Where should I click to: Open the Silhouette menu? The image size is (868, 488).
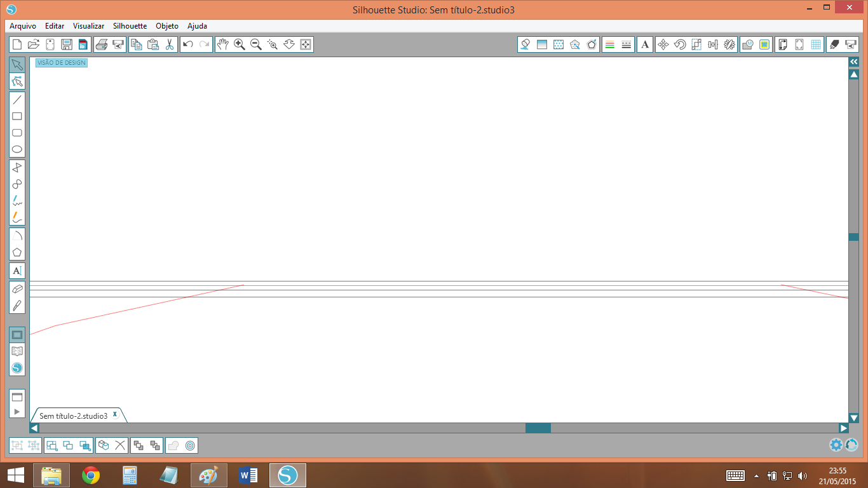coord(130,26)
